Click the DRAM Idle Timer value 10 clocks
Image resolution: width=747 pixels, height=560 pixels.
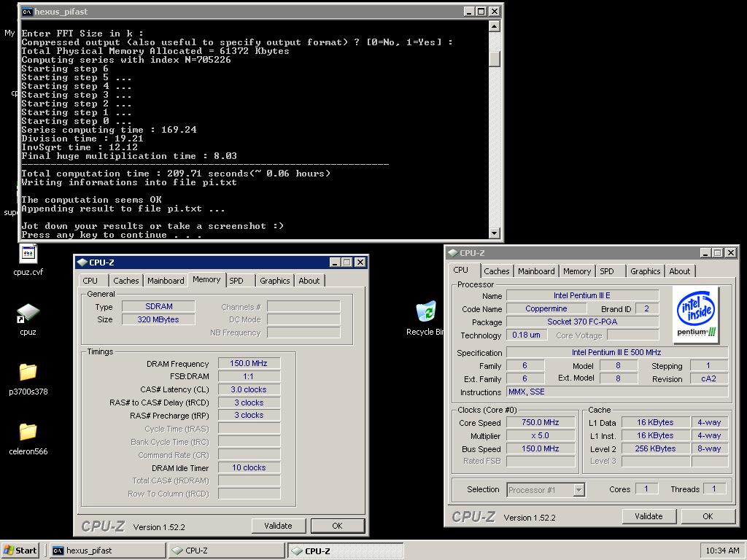(x=249, y=467)
